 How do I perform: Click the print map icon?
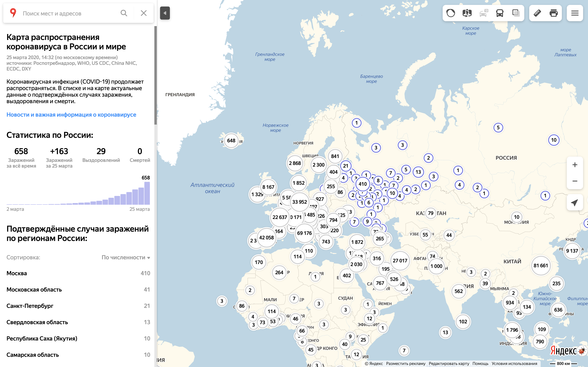[x=553, y=13]
